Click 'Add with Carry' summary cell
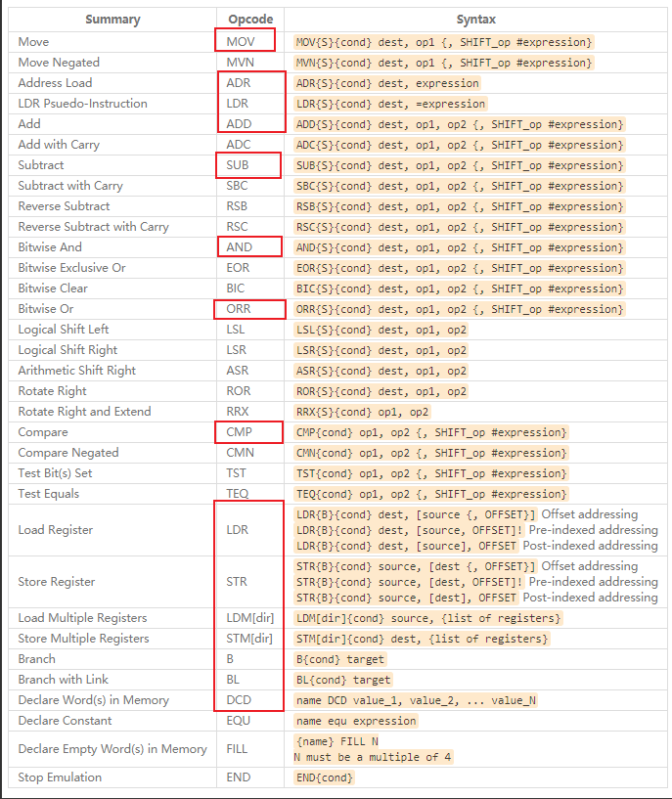This screenshot has height=799, width=672. 112,145
